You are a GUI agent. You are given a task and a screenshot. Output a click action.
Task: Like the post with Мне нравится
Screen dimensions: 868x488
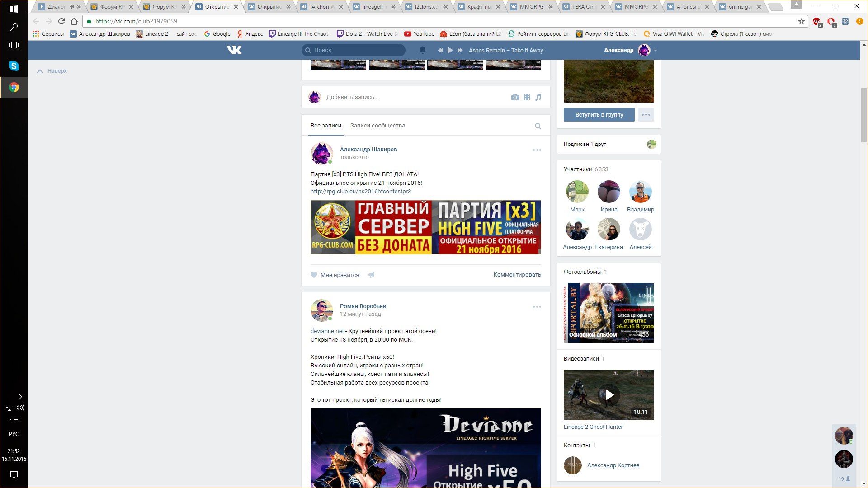click(335, 275)
